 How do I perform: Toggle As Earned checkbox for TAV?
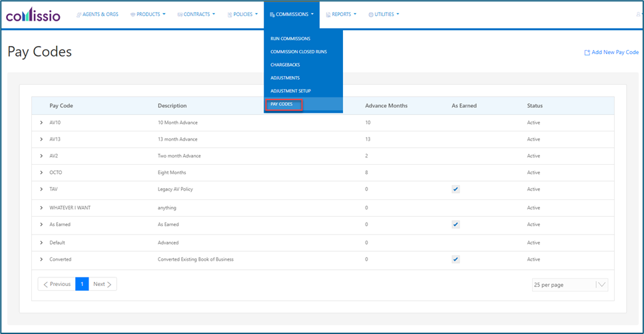[456, 189]
